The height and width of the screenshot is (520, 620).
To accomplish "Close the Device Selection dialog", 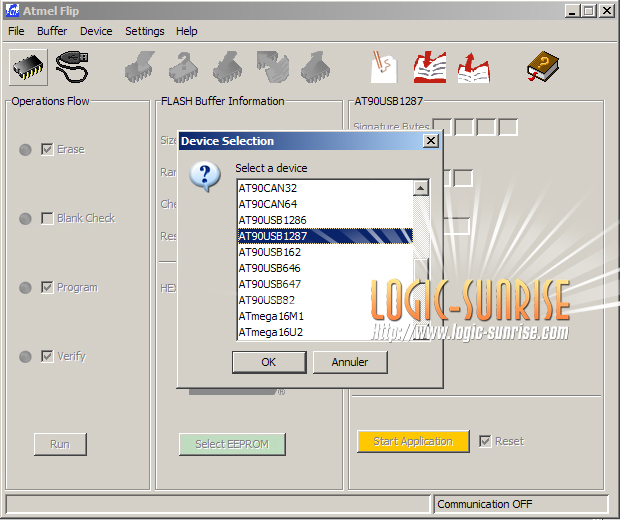I will [x=431, y=141].
